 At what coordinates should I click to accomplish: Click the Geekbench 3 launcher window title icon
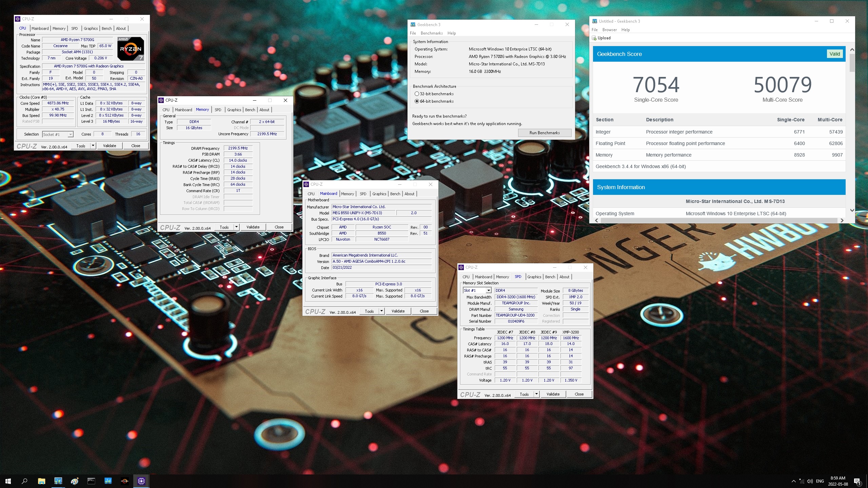413,25
